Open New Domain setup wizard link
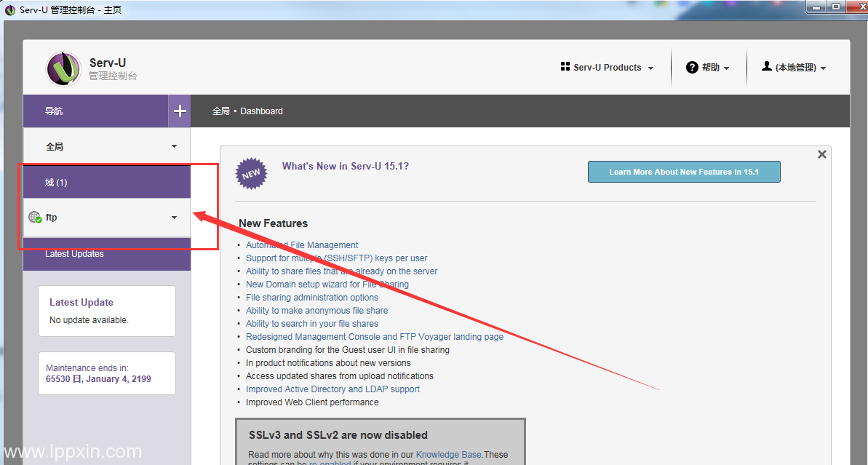The image size is (868, 465). pyautogui.click(x=327, y=285)
